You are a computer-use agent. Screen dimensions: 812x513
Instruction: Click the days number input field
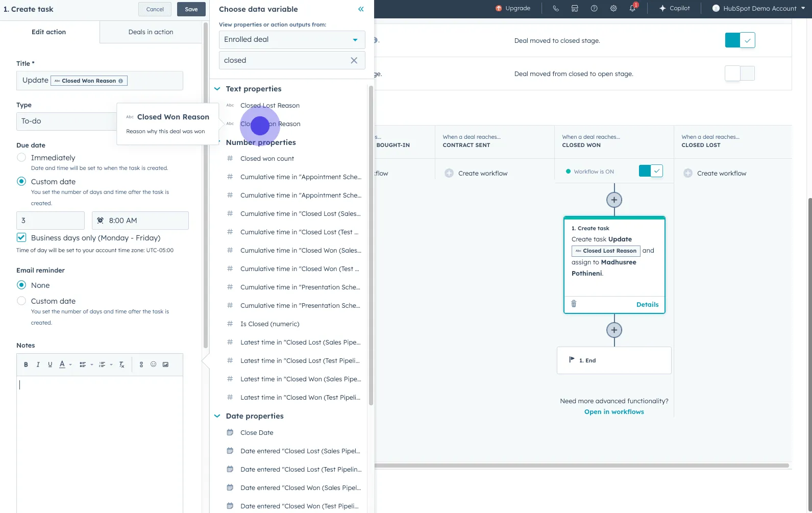[x=51, y=221]
